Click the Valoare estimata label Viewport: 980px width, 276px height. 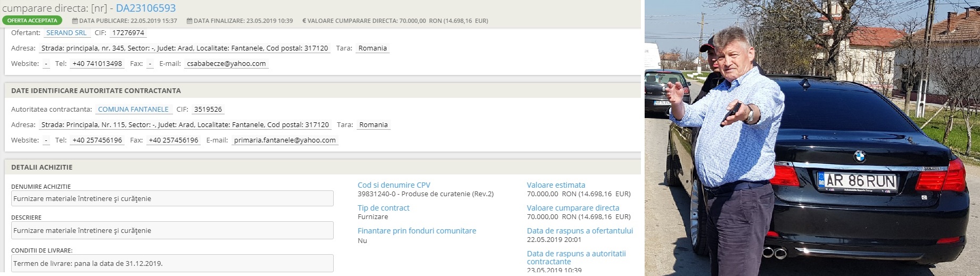click(556, 185)
